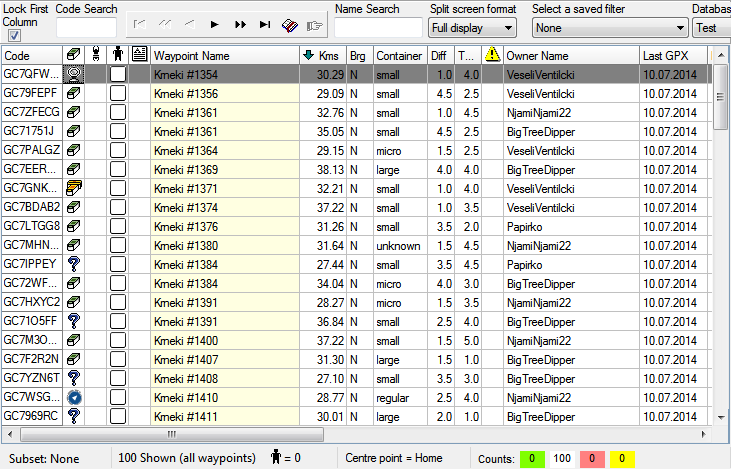Sort by travel bug column header icon
731x469 pixels.
96,55
